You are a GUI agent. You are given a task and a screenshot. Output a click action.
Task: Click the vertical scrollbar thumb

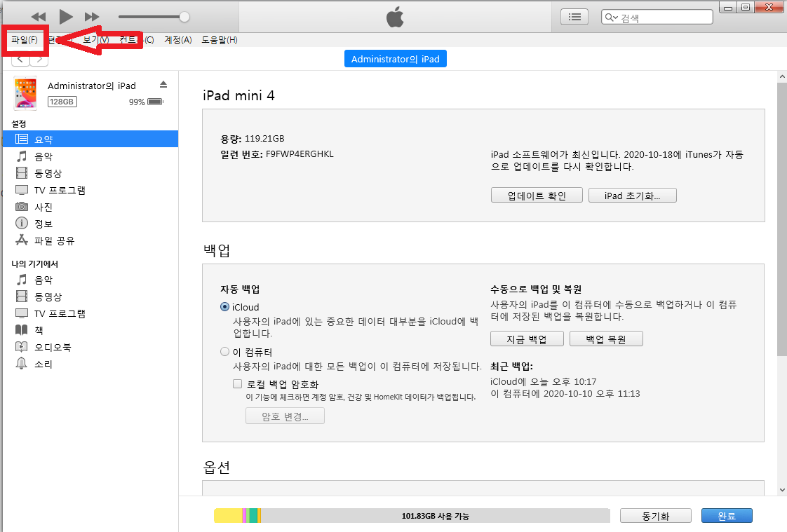point(782,219)
